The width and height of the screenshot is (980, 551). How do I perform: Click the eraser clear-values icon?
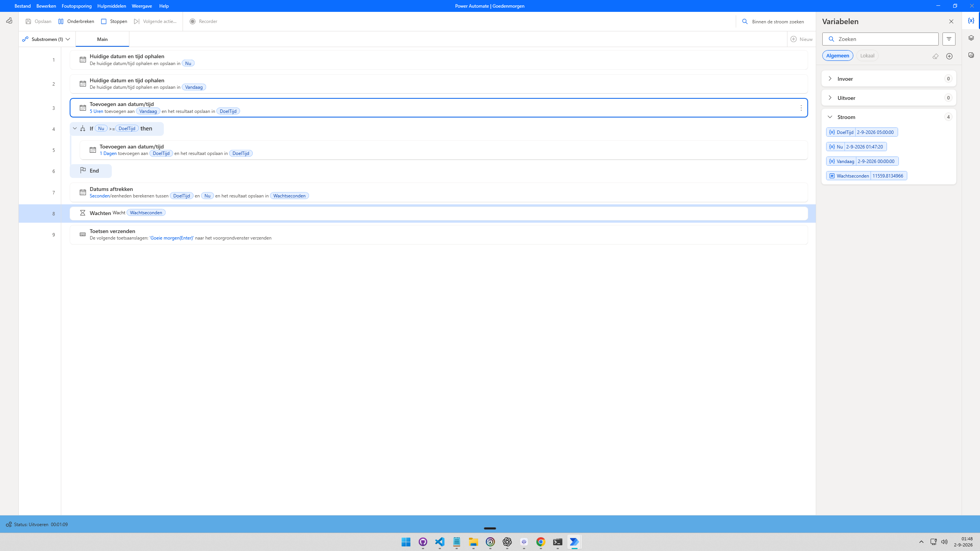pos(935,56)
